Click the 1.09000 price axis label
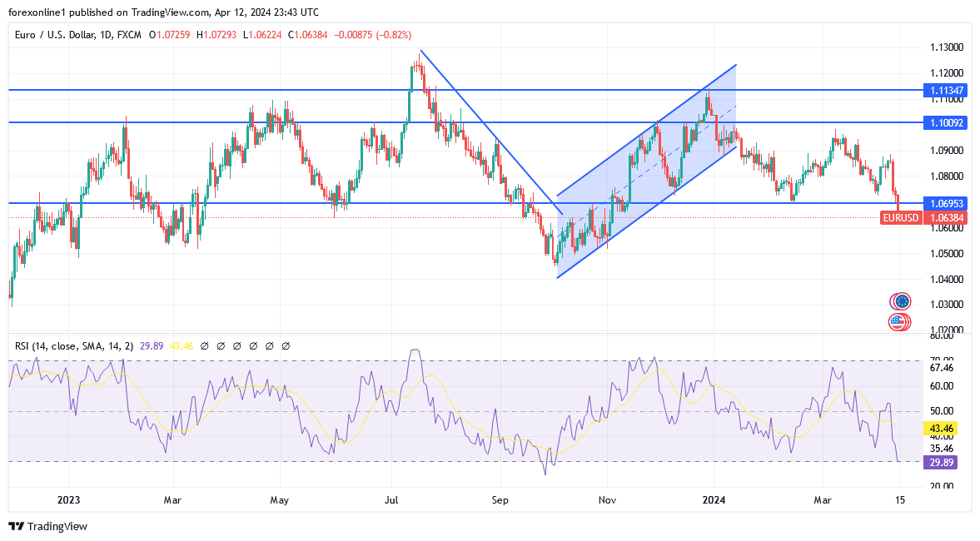 tap(946, 151)
